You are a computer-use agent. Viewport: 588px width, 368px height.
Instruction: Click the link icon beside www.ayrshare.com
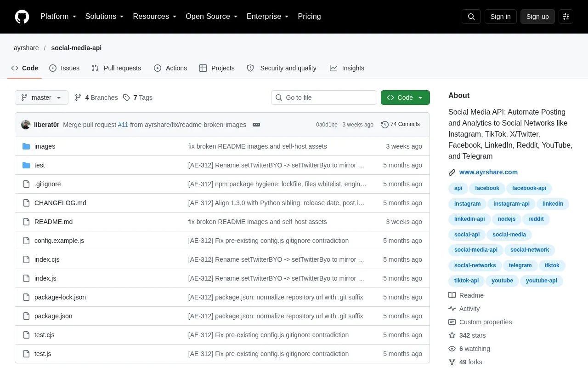click(x=452, y=172)
